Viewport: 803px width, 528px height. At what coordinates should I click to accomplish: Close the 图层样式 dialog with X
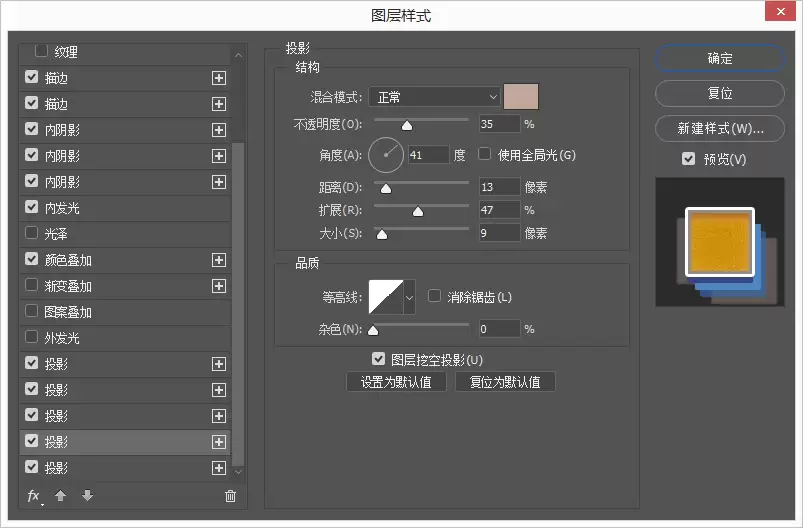[x=780, y=11]
